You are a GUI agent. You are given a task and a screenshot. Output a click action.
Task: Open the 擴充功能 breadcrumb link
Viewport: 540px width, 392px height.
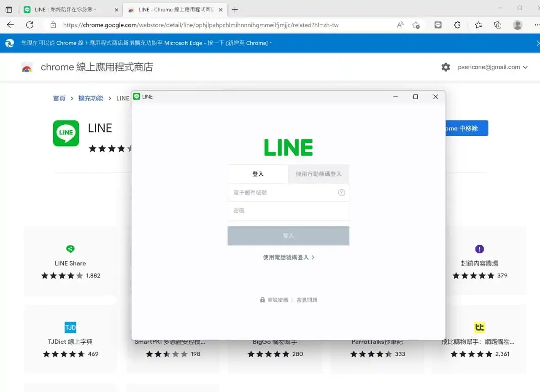[91, 98]
